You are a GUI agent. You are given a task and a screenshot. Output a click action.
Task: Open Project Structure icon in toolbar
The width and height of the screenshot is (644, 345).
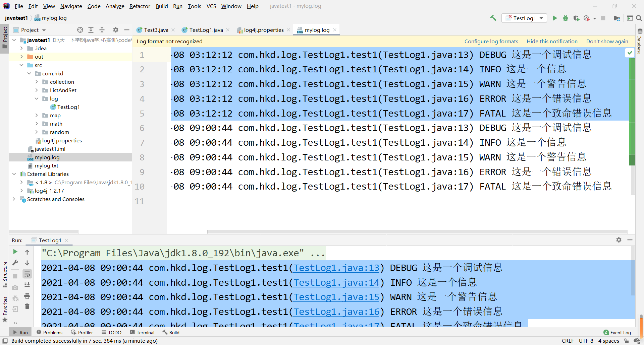616,18
